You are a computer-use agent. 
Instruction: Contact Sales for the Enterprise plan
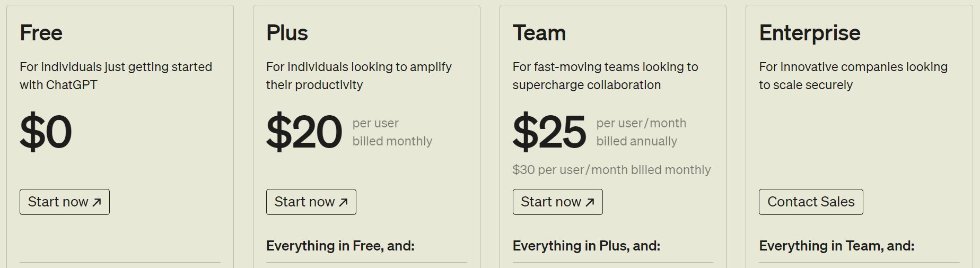pyautogui.click(x=811, y=202)
